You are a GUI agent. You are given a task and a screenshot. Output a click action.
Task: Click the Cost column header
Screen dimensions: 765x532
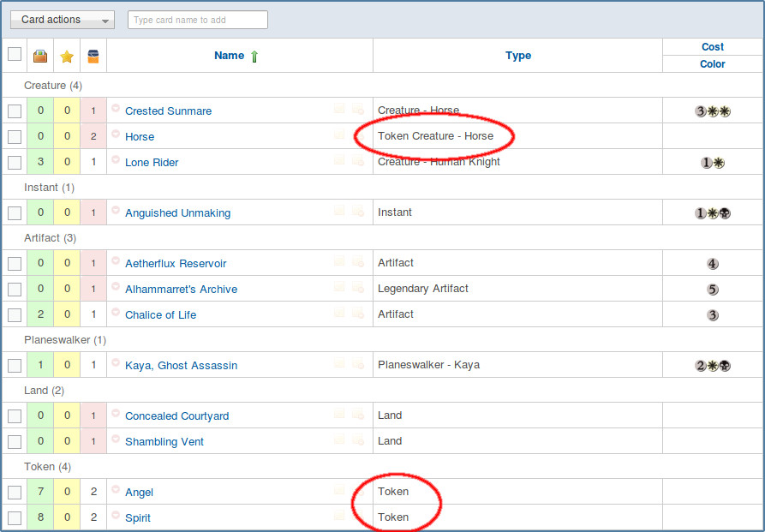712,47
